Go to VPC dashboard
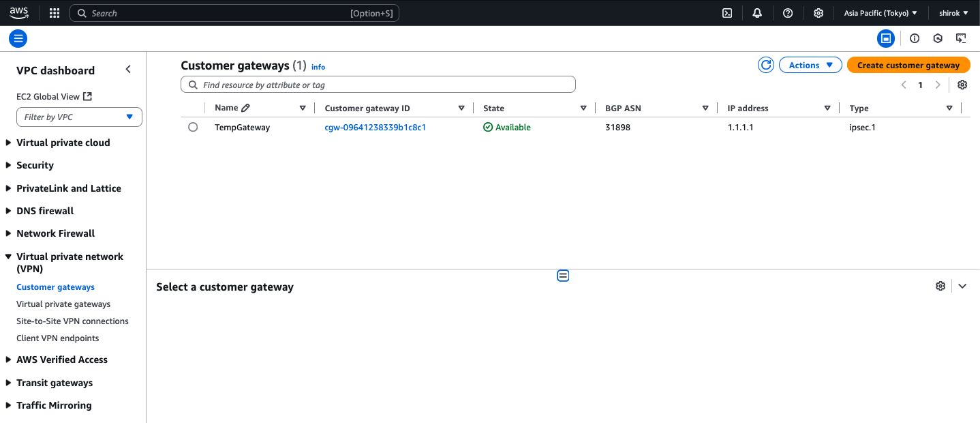The image size is (980, 423). [55, 70]
